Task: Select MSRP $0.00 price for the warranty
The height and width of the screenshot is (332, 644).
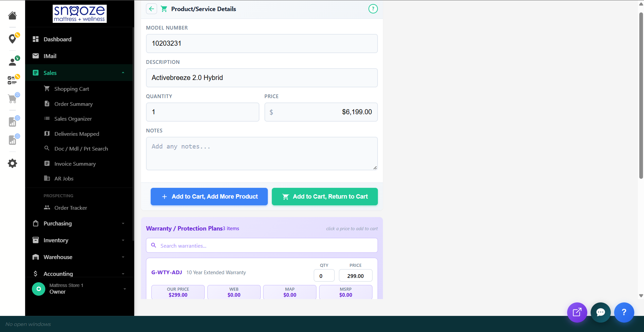Action: tap(346, 292)
